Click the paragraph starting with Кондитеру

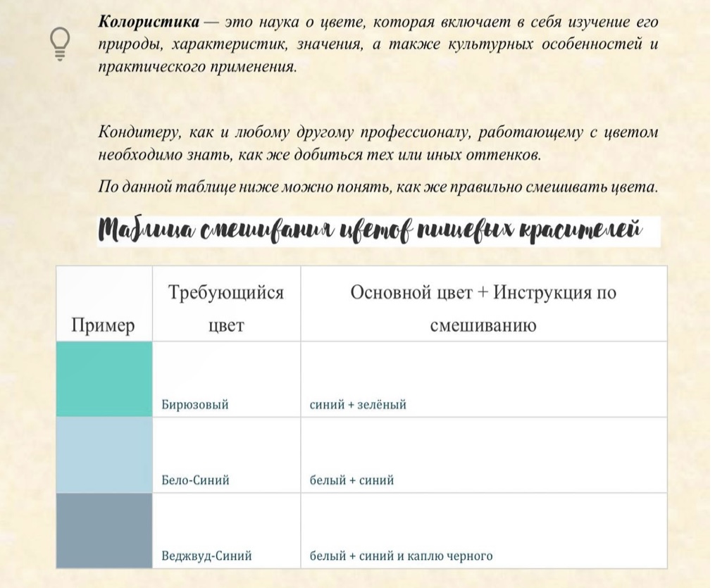pos(378,144)
